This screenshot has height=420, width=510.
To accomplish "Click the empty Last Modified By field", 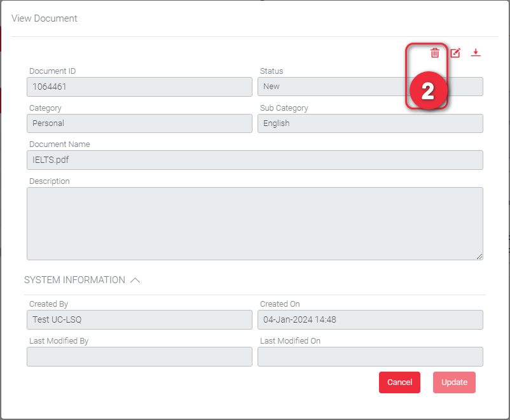I will (139, 356).
